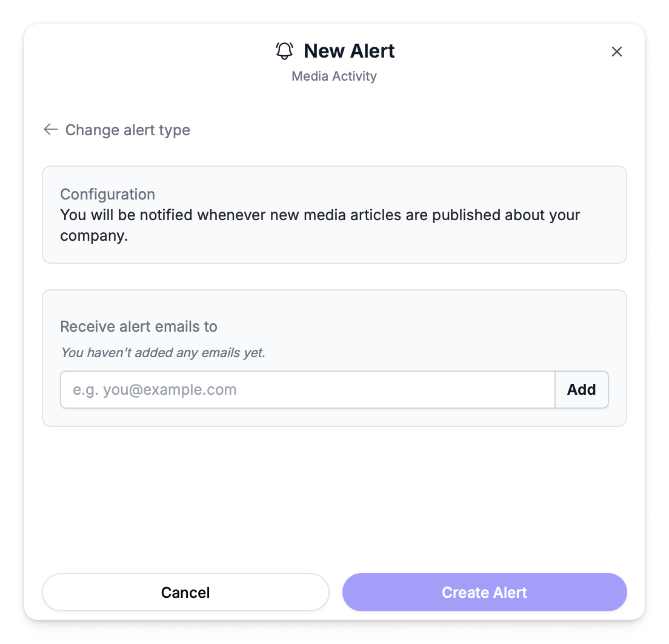Focus the email address input field
This screenshot has width=669, height=644.
point(307,389)
